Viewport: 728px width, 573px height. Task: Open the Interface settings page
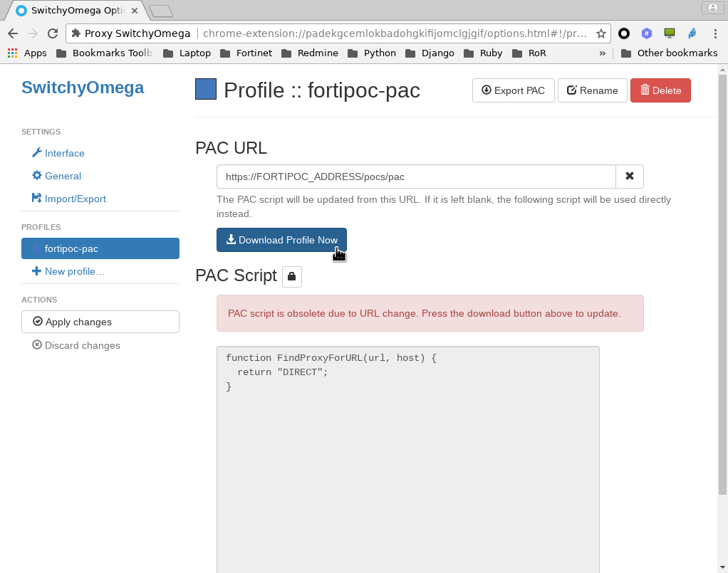58,153
